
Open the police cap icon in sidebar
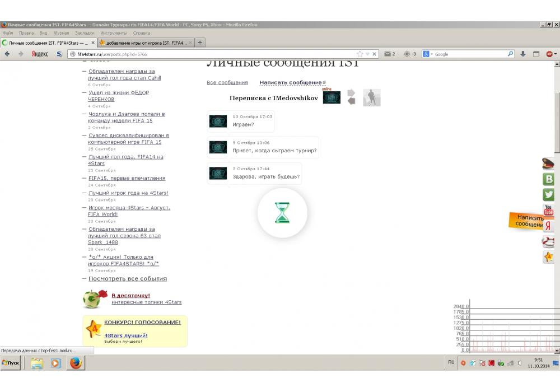(549, 164)
